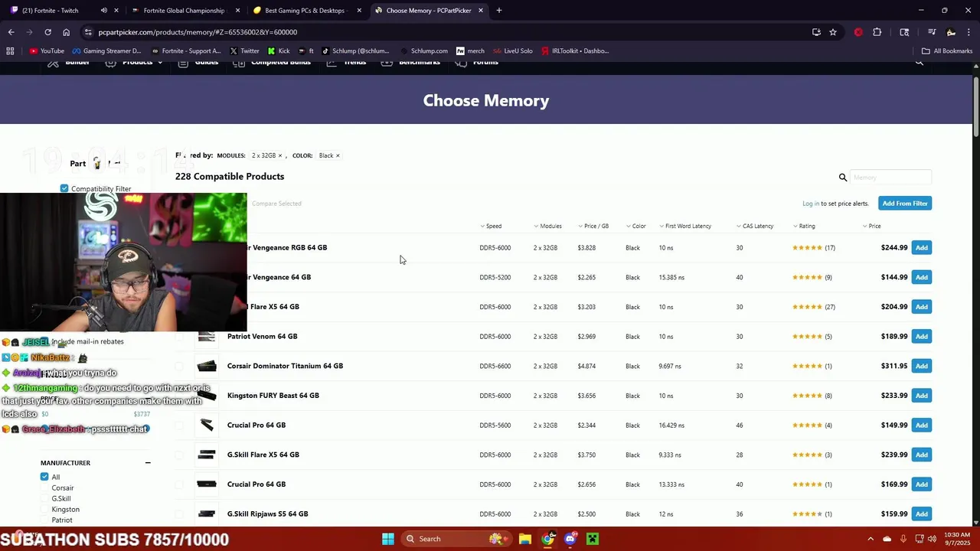Switch to the Fortnite Global Championship tab
980x551 pixels.
pyautogui.click(x=183, y=11)
